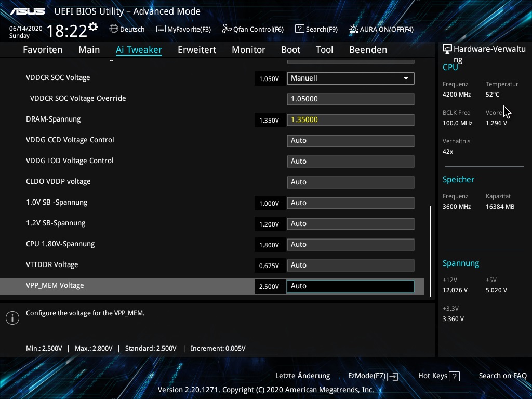Click the clock settings gear icon
Image resolution: width=532 pixels, height=399 pixels.
[x=93, y=27]
